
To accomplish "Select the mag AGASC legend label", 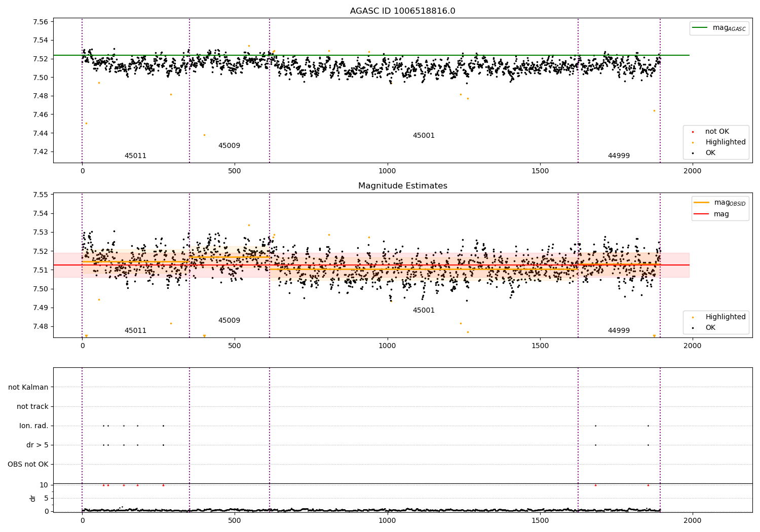I will (x=729, y=28).
